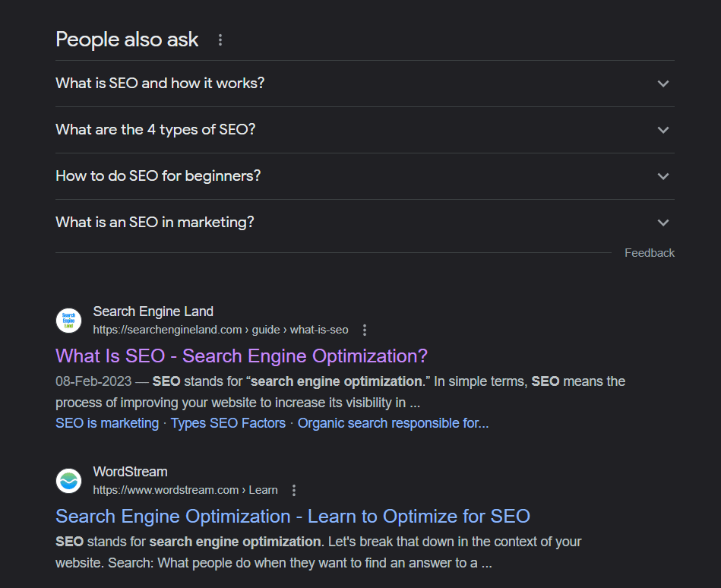Click the 'People also ask' heading

click(x=127, y=39)
